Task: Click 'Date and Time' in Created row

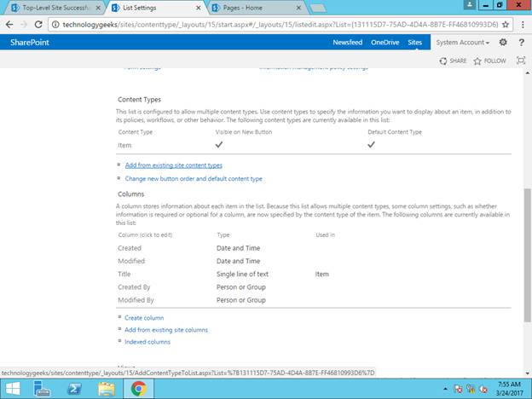Action: [x=238, y=248]
